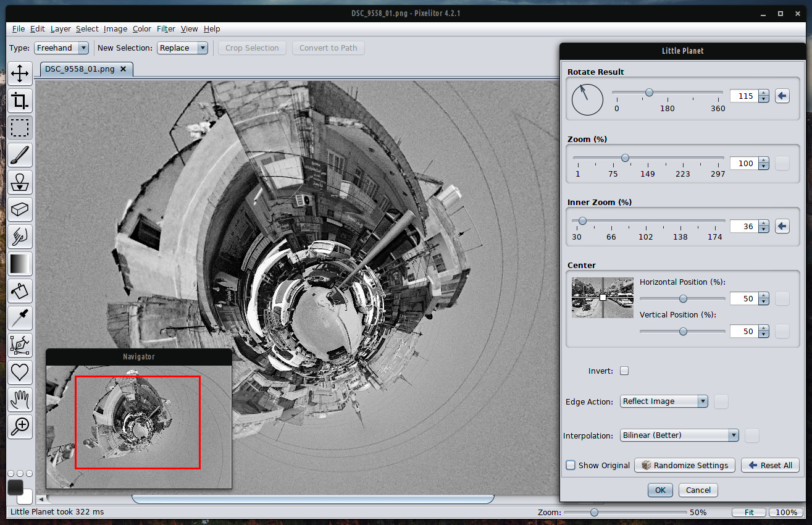Click the Fit zoom button

(x=749, y=513)
